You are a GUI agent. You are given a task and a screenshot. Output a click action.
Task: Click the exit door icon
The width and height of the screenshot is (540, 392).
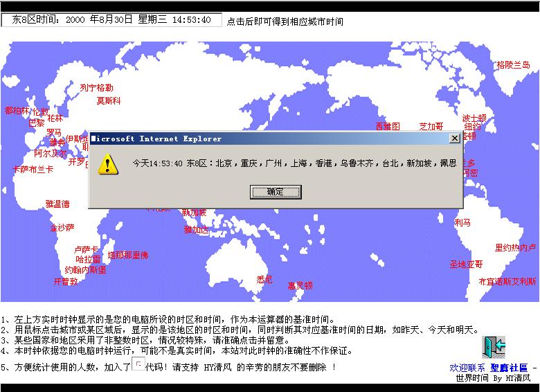pos(494,347)
